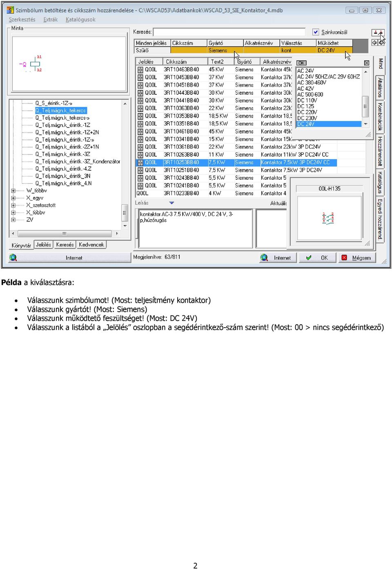Open the Extrák menu

point(51,20)
